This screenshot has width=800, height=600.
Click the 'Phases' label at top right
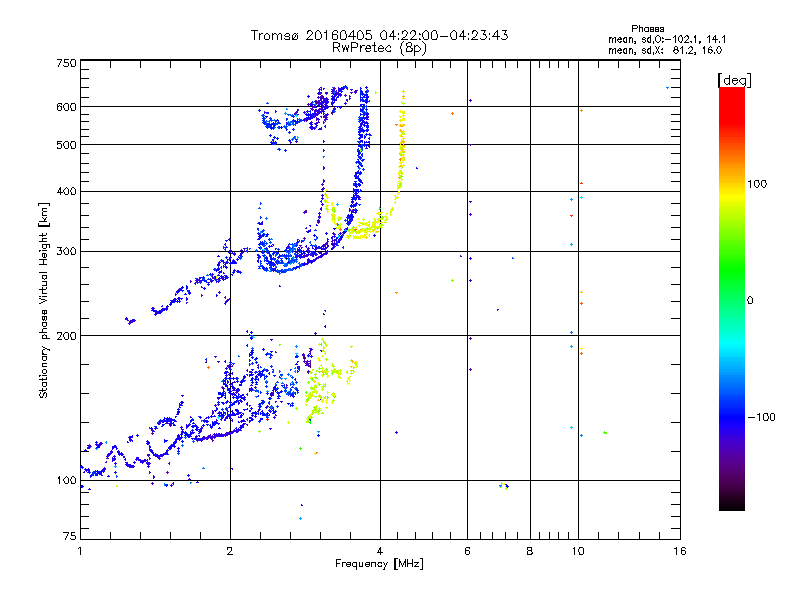point(647,29)
